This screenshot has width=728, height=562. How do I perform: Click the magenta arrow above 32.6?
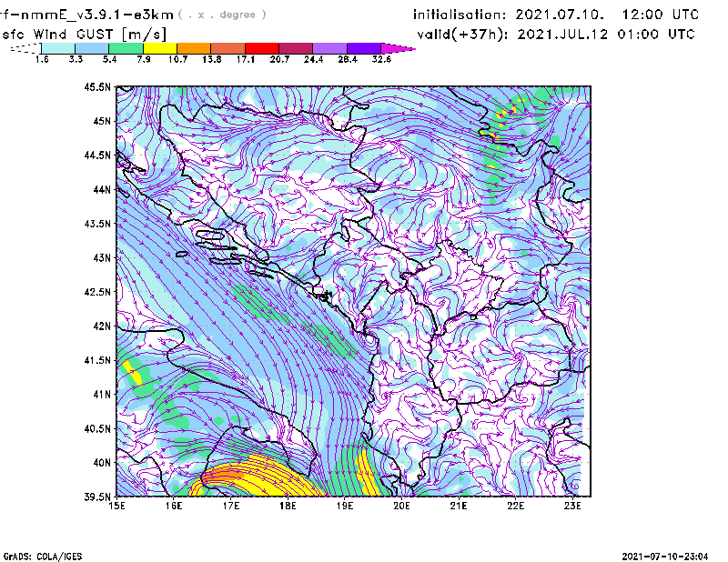tap(398, 48)
